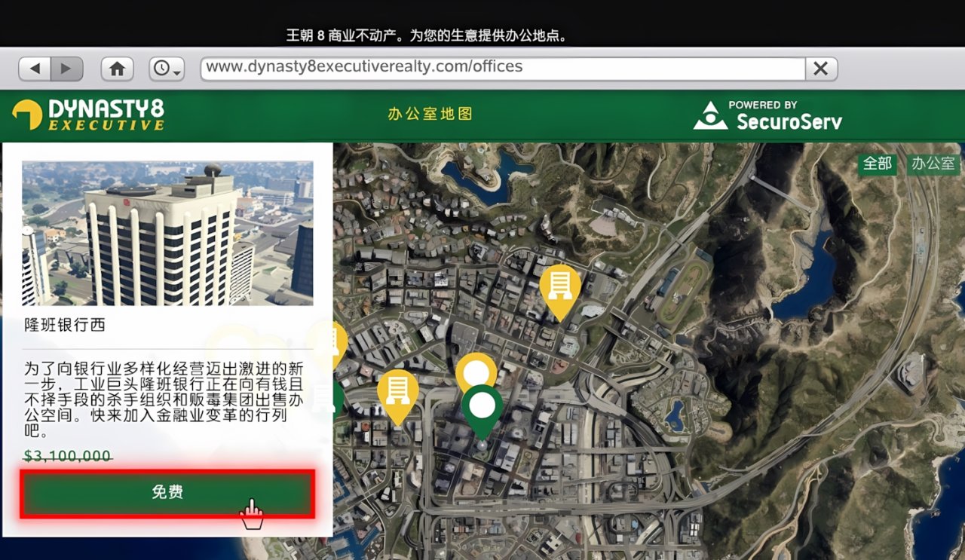Select the yellow office pin near the racetrack
The width and height of the screenshot is (965, 560).
[x=560, y=292]
